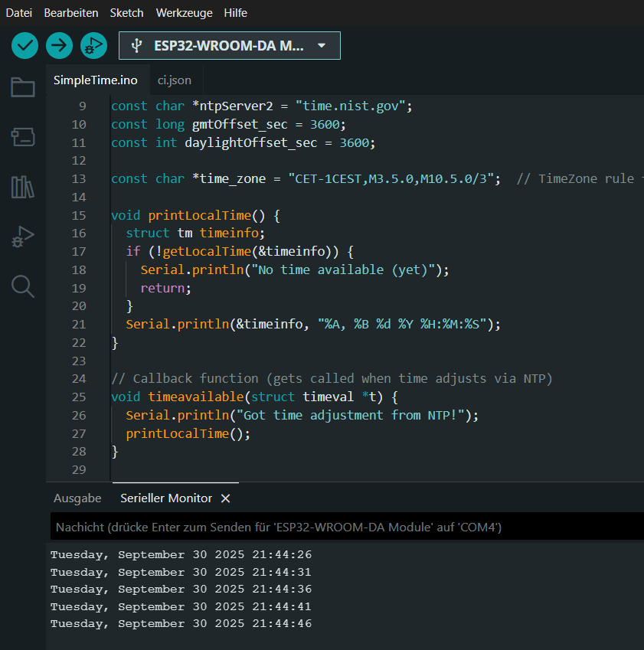This screenshot has width=644, height=650.
Task: Open the Library Manager sidebar icon
Action: pos(22,187)
